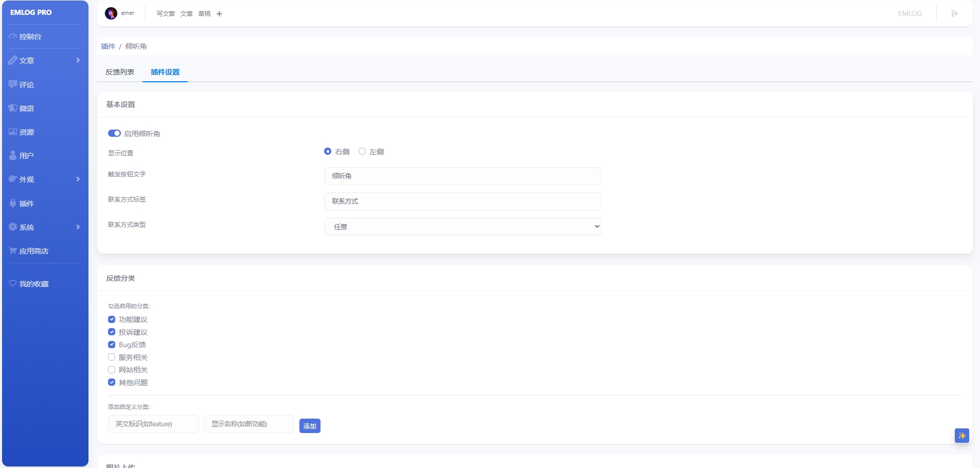Image resolution: width=980 pixels, height=468 pixels.
Task: Open the 控制台 dashboard icon in sidebar
Action: click(x=13, y=37)
